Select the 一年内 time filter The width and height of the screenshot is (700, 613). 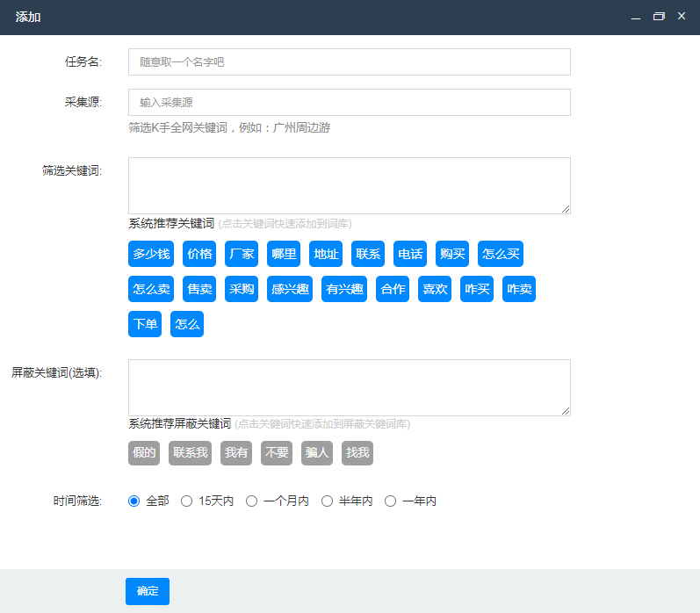click(391, 501)
